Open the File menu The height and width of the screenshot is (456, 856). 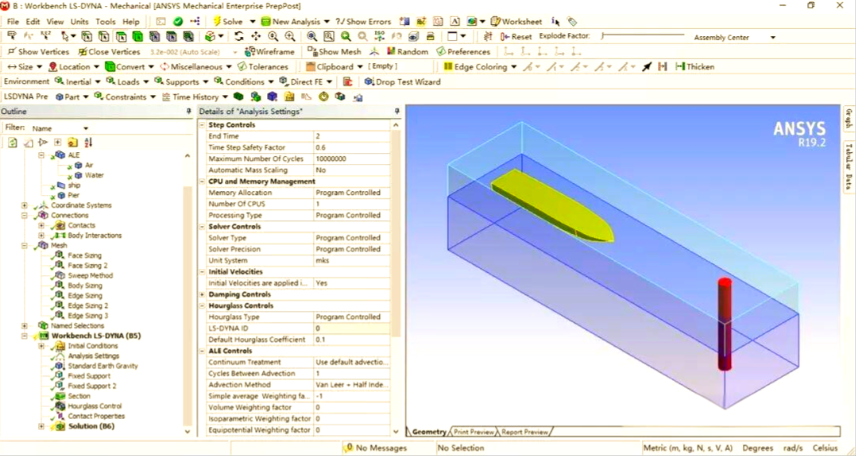[x=13, y=21]
